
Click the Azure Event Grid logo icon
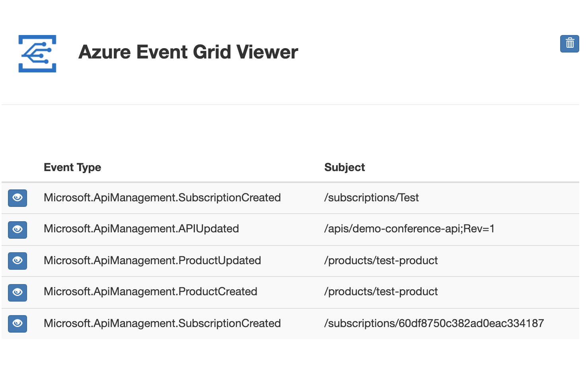tap(37, 53)
